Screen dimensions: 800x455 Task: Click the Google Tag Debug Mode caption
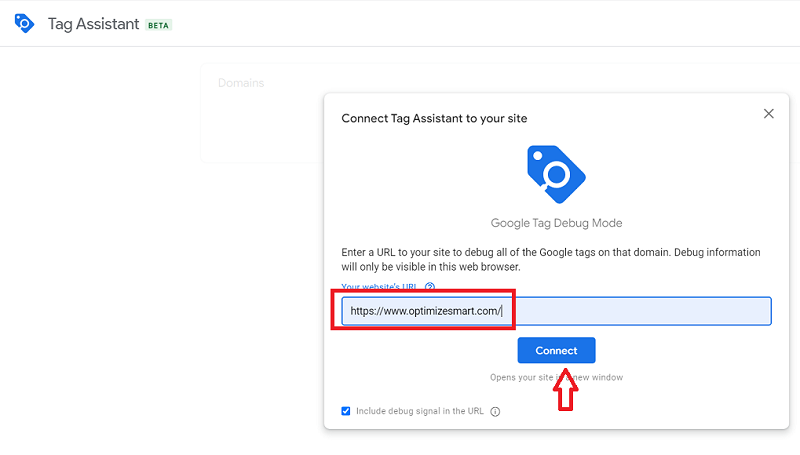[556, 223]
